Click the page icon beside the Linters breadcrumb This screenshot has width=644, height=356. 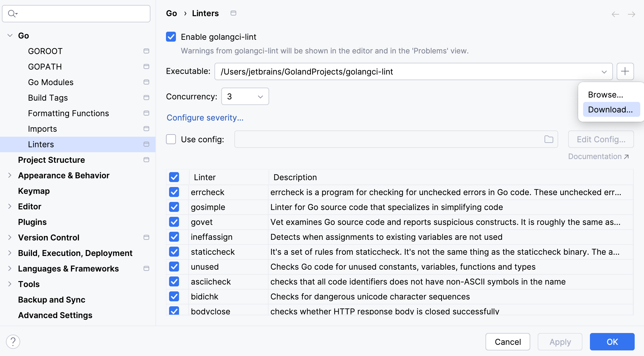click(233, 13)
